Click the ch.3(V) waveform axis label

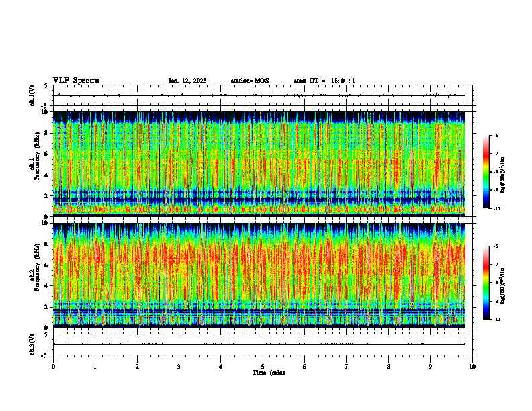click(32, 345)
